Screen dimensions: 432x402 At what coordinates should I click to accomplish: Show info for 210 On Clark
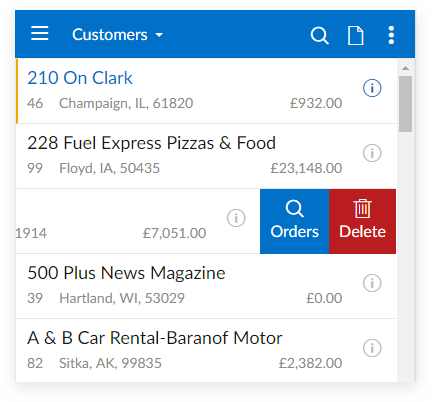coord(372,88)
